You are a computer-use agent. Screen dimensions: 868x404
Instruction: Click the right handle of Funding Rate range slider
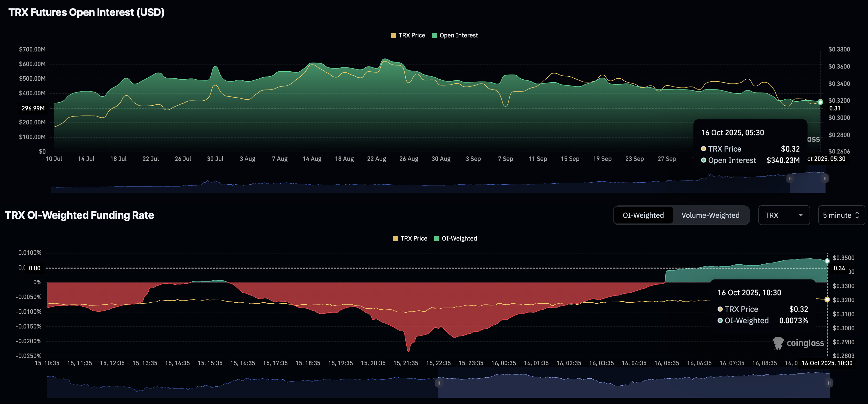click(829, 383)
